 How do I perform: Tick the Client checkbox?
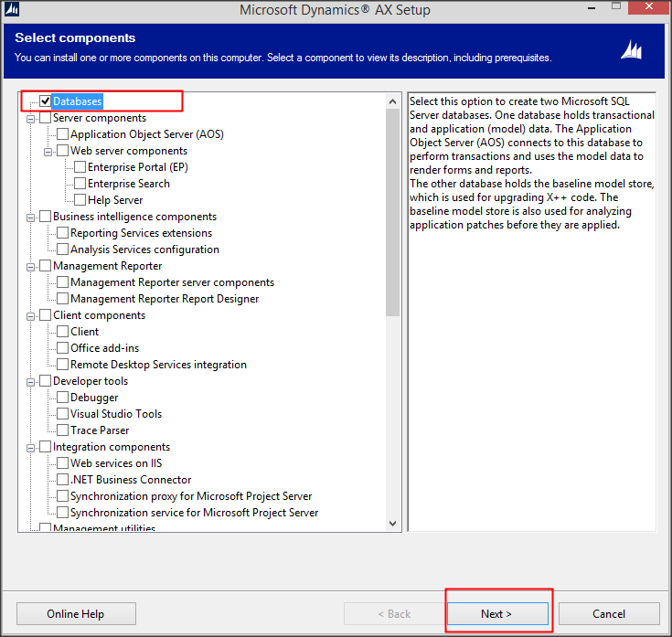pyautogui.click(x=62, y=332)
